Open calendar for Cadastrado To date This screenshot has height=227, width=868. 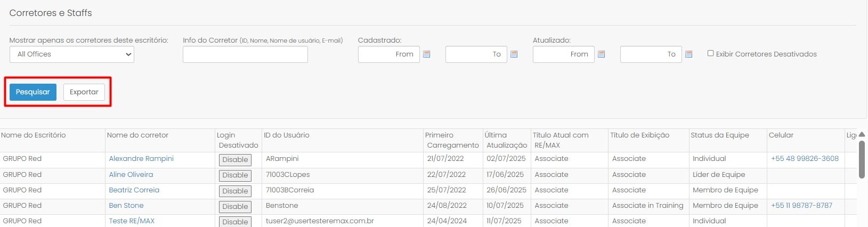tap(514, 54)
